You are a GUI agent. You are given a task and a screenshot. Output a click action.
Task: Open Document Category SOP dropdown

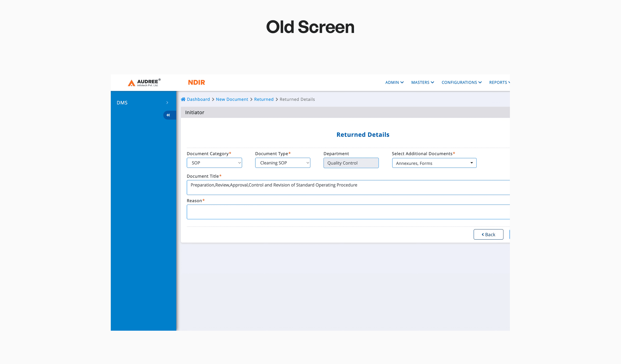tap(214, 163)
